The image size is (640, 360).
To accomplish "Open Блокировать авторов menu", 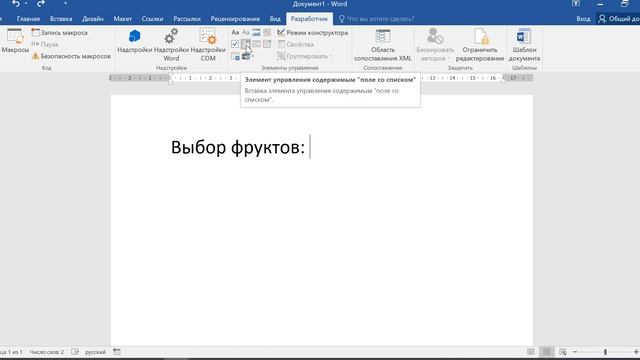I will [435, 45].
